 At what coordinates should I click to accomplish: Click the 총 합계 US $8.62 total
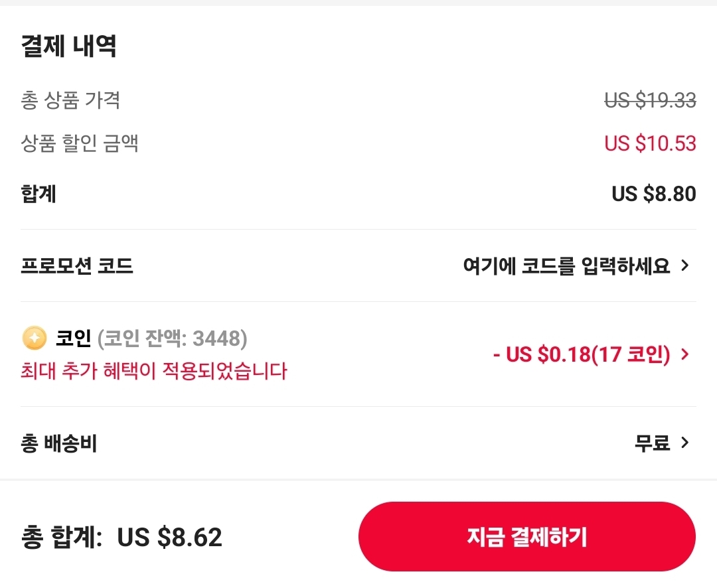(119, 537)
